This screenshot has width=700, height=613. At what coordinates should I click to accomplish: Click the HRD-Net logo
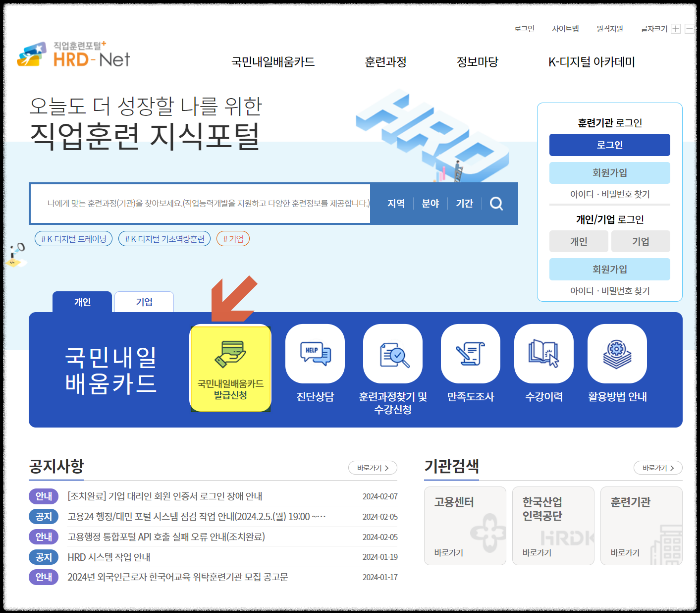pos(74,54)
